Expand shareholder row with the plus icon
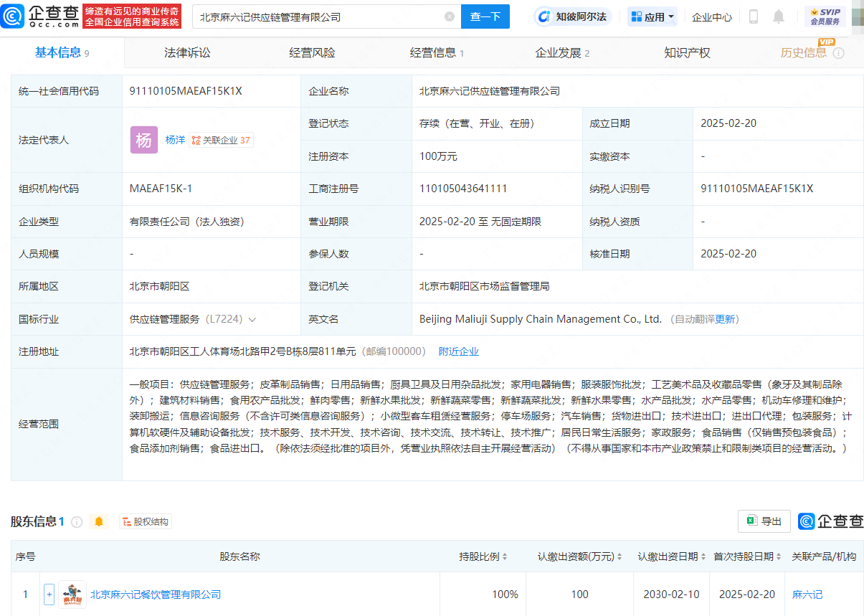 [x=47, y=594]
